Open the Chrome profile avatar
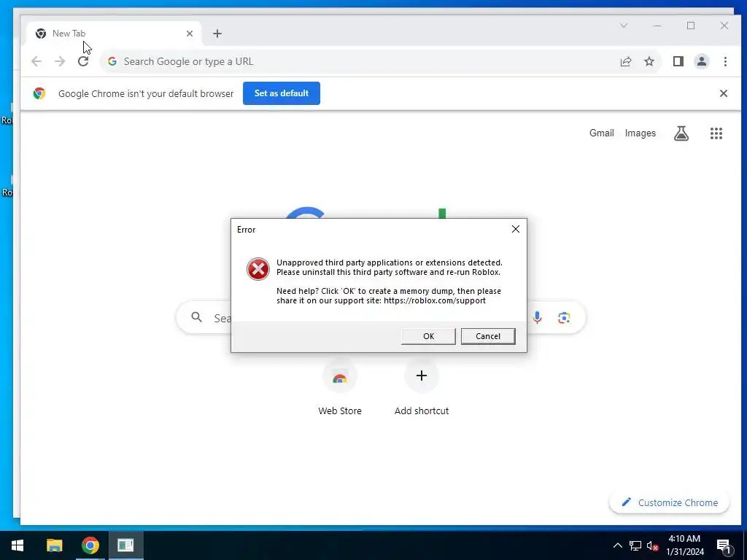Viewport: 747px width, 560px height. [x=702, y=61]
